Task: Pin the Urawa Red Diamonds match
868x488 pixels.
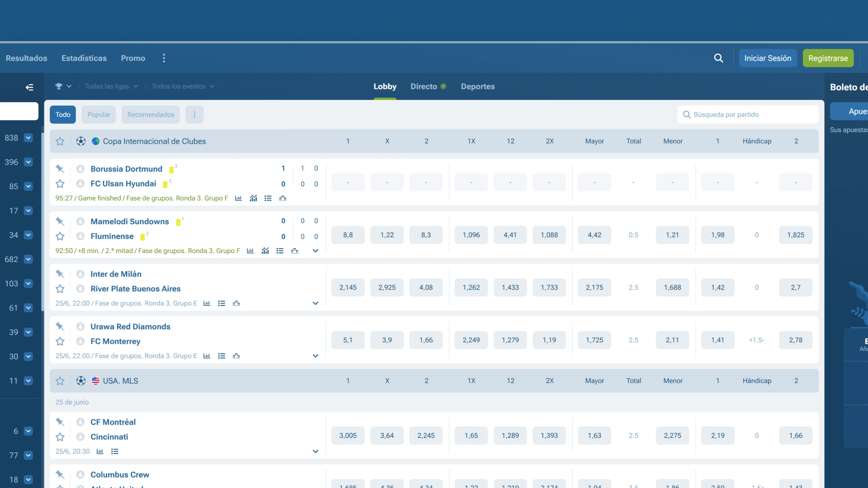Action: tap(60, 326)
